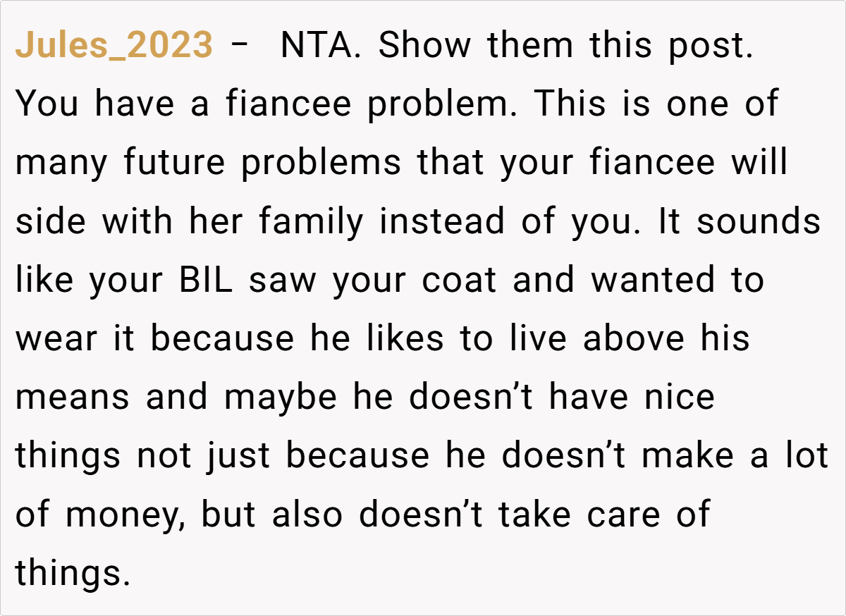Click the word "maybe" in the comment
This screenshot has width=846, height=616.
point(281,398)
